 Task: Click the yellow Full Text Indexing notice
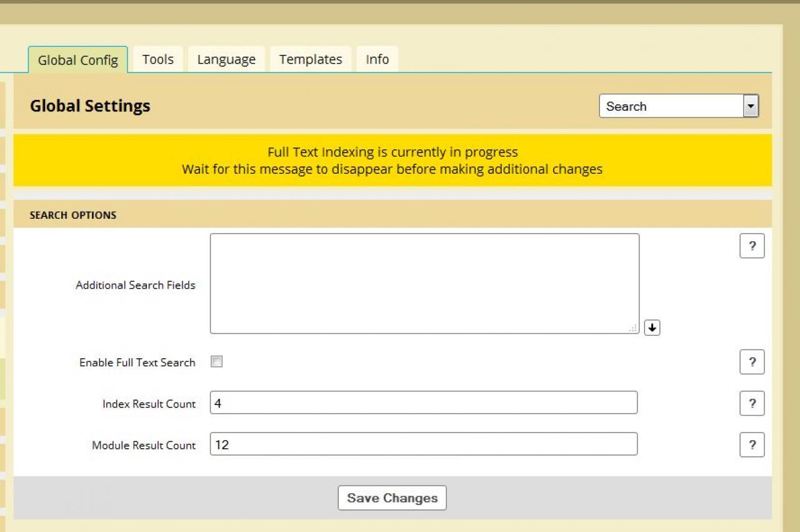tap(392, 161)
